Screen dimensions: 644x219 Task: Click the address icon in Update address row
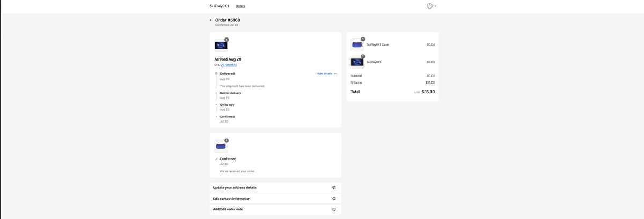[x=334, y=188]
